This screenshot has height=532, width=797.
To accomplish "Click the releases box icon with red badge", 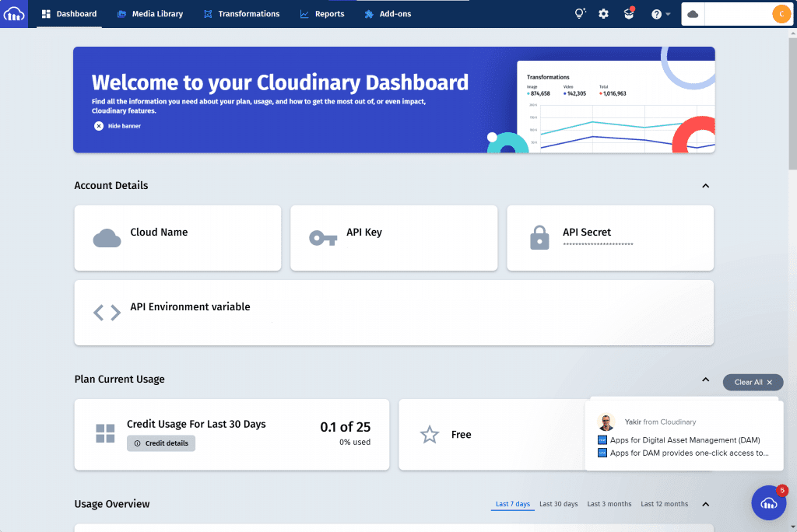I will click(x=628, y=13).
